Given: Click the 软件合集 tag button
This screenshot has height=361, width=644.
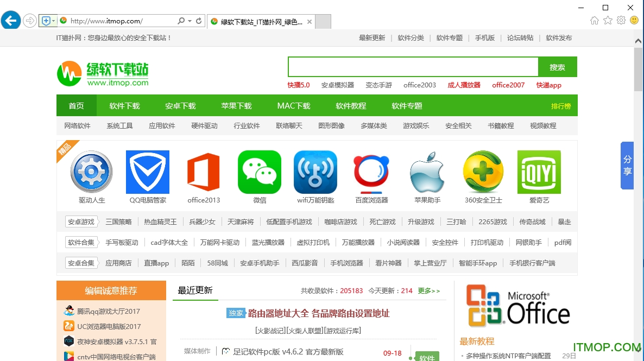Looking at the screenshot, I should pos(81,242).
